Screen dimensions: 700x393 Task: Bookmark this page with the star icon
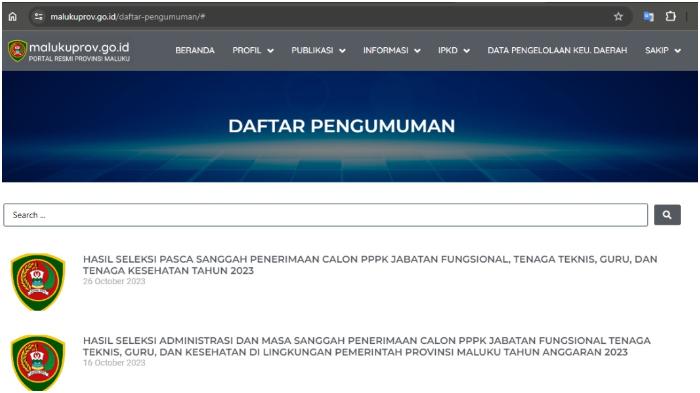pyautogui.click(x=618, y=17)
